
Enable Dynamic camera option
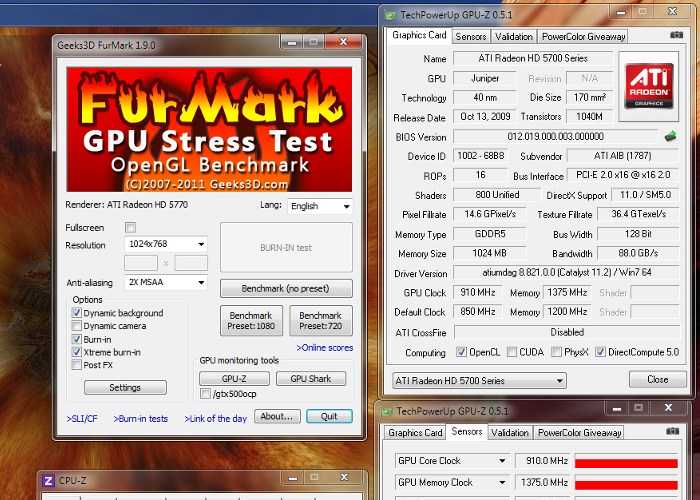point(76,325)
